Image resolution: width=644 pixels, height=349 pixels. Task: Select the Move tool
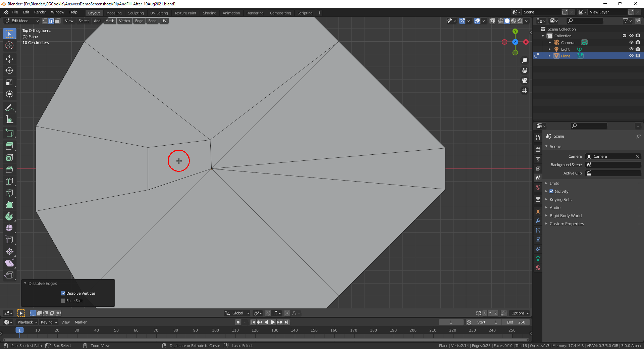9,59
